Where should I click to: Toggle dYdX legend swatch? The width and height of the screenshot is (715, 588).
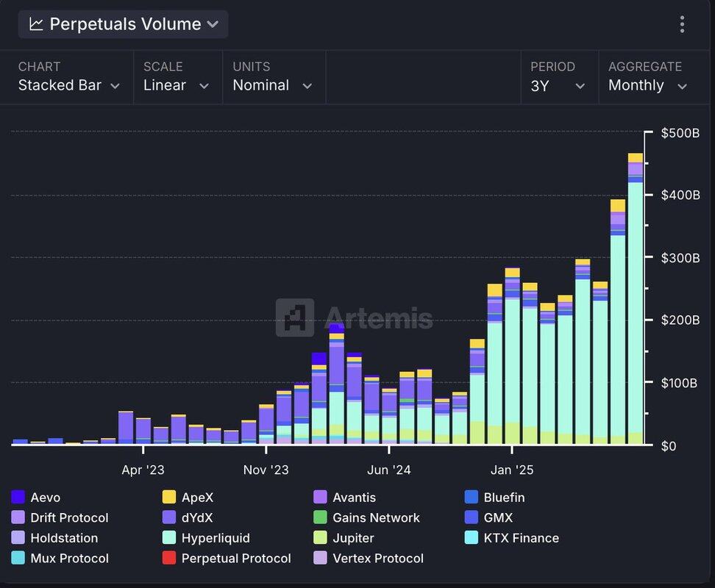click(169, 517)
